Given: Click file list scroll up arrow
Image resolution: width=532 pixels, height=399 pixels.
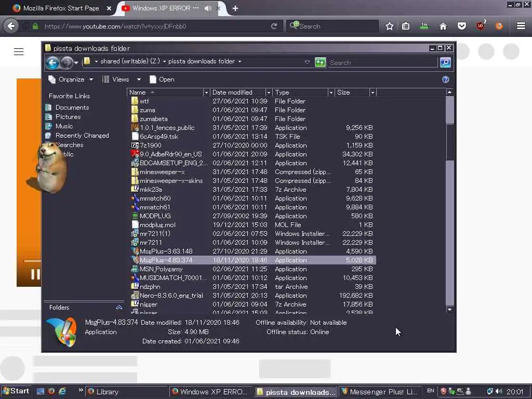Looking at the screenshot, I should click(449, 92).
